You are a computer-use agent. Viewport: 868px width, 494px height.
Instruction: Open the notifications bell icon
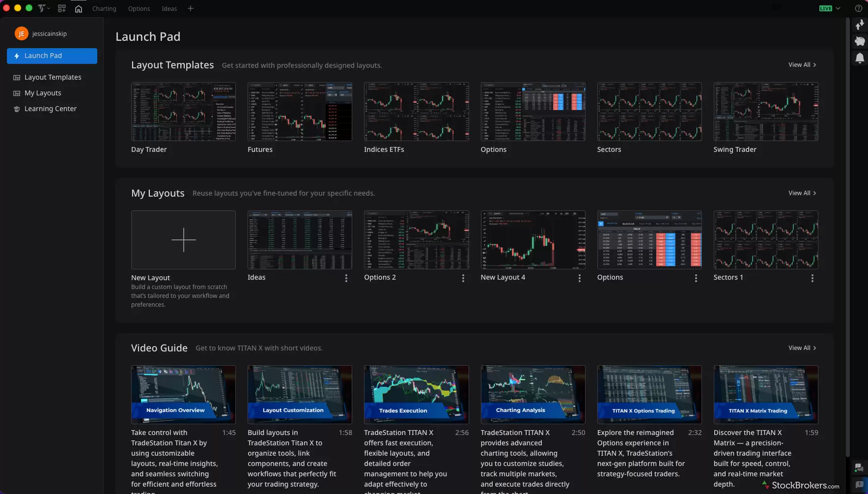point(860,58)
